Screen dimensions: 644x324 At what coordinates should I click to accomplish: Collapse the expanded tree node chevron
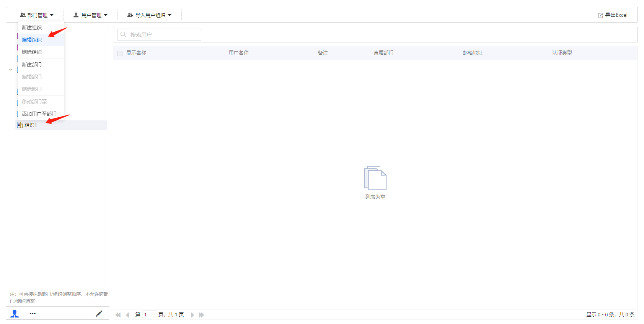point(11,70)
